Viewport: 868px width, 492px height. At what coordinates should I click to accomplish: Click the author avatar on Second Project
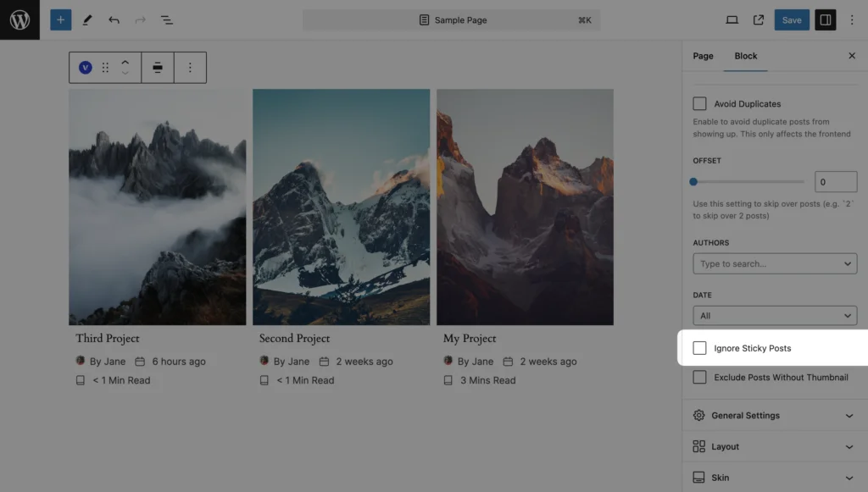click(264, 361)
